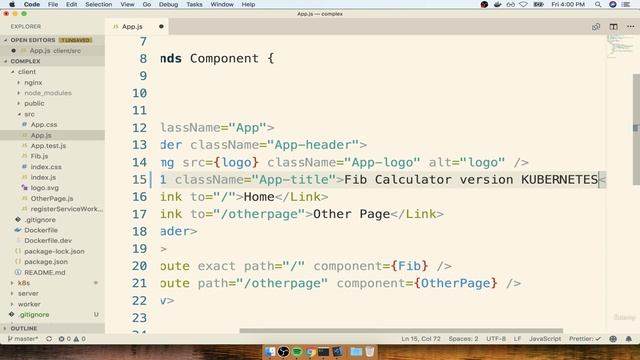Open App.css in the explorer
Screen dimensions: 640x360
coord(44,125)
